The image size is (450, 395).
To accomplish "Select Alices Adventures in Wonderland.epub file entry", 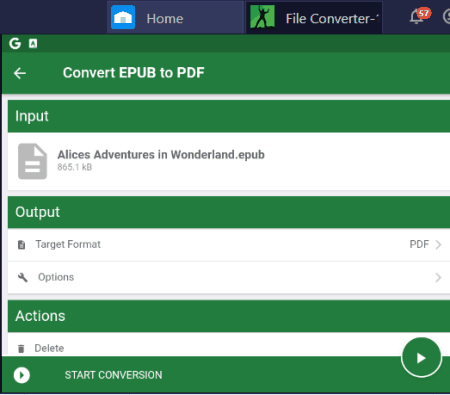I will (x=229, y=162).
